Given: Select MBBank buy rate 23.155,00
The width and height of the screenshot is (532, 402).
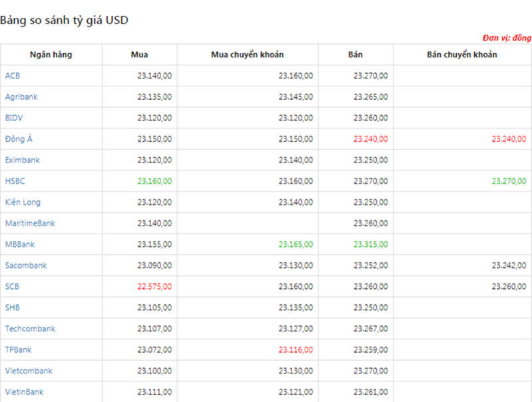Looking at the screenshot, I should pyautogui.click(x=154, y=244).
